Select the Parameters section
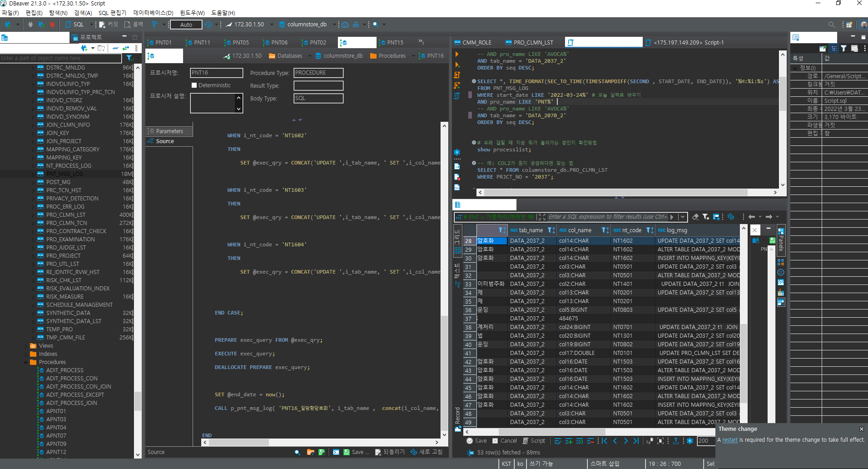 (x=169, y=131)
